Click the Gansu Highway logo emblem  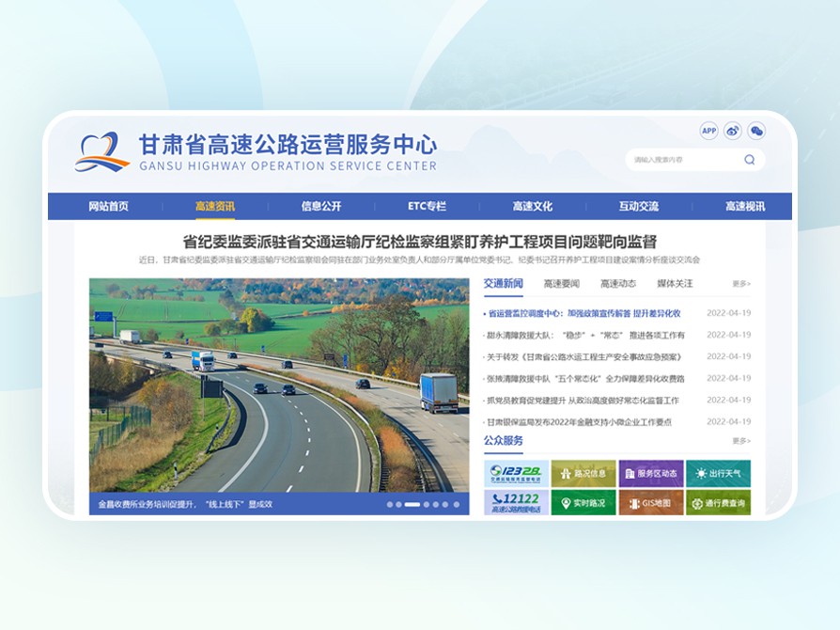[102, 151]
